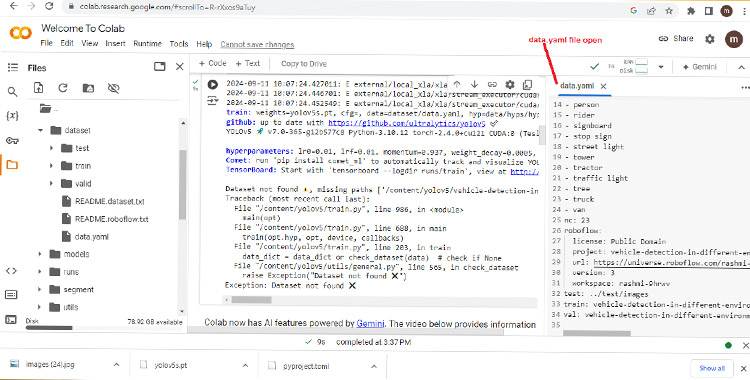Move the cell up
The height and width of the screenshot is (380, 750).
[457, 84]
